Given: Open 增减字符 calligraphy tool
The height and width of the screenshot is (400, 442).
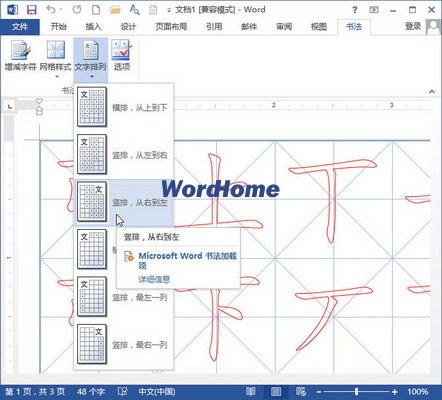Looking at the screenshot, I should [20, 56].
